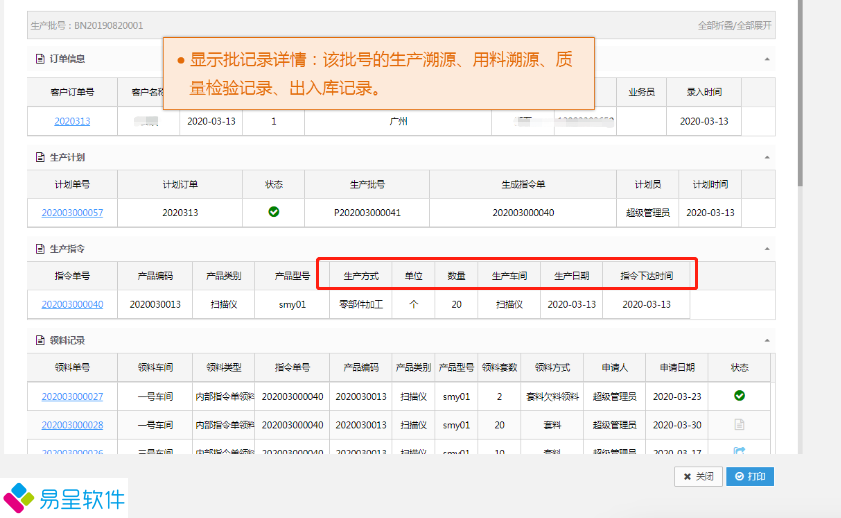Collapse the 领料记录 section
Screen dimensions: 841x518
[x=767, y=341]
